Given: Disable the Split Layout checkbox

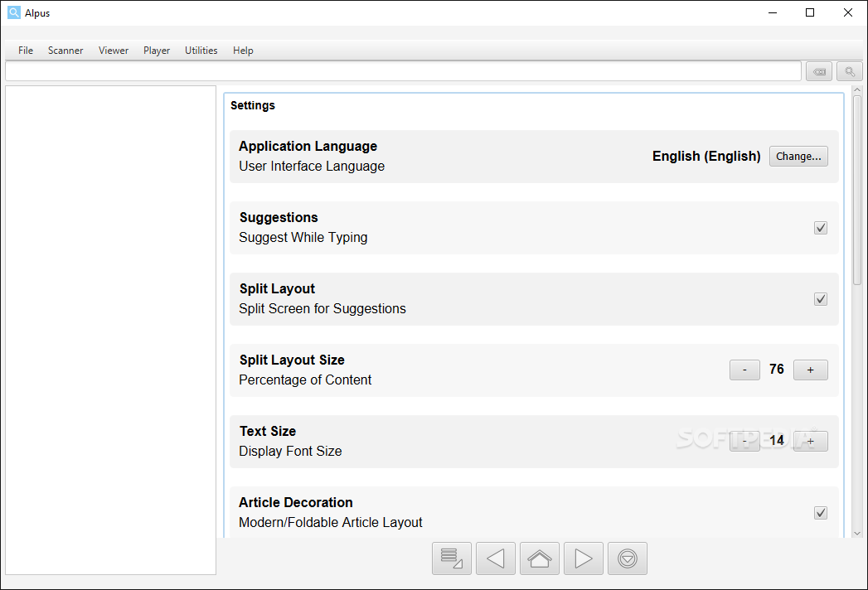Looking at the screenshot, I should click(x=821, y=299).
